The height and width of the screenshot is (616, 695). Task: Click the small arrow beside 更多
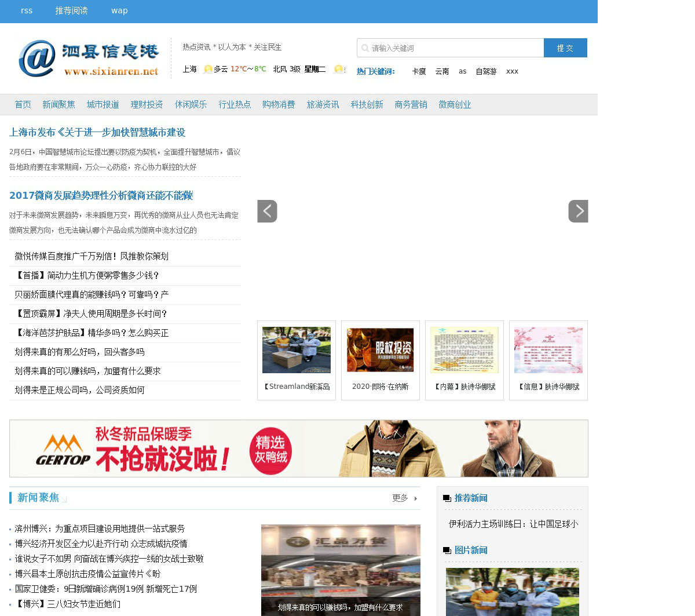(x=415, y=498)
